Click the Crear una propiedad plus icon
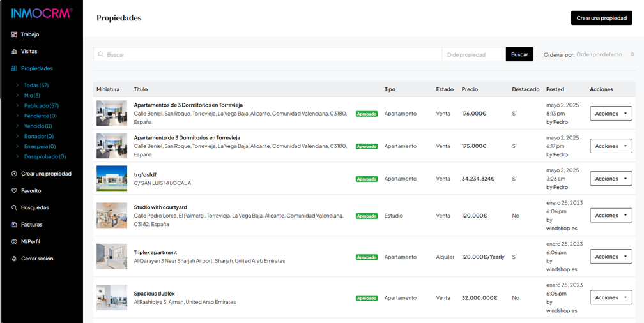Image resolution: width=644 pixels, height=323 pixels. pyautogui.click(x=14, y=174)
